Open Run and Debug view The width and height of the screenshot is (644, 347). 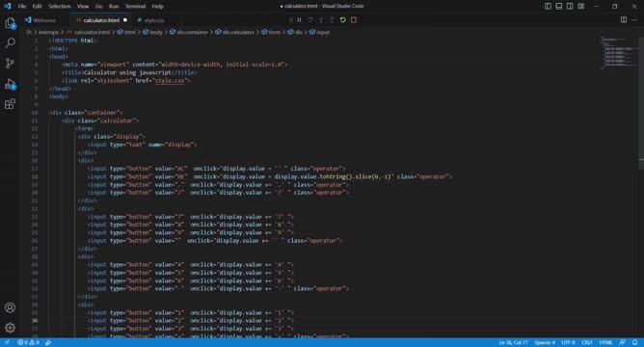pos(11,84)
